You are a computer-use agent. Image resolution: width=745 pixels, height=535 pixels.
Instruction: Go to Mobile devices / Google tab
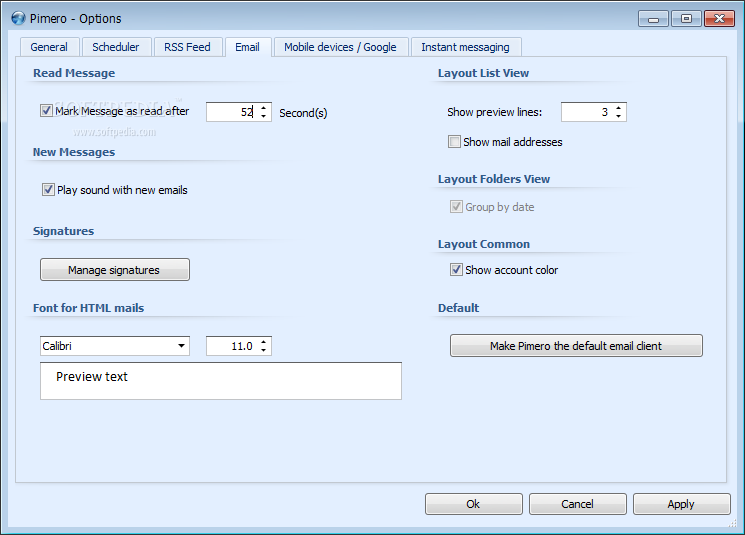[340, 47]
